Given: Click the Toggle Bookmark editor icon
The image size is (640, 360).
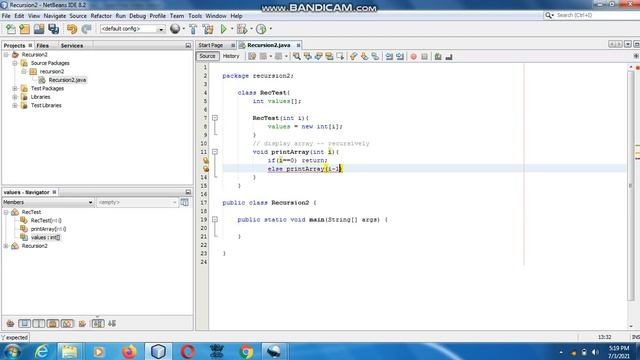Looking at the screenshot, I should (375, 57).
